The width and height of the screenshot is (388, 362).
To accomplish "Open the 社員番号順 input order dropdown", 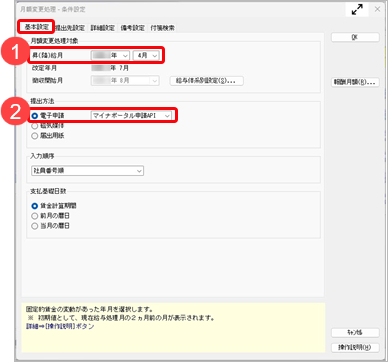I will click(x=87, y=171).
